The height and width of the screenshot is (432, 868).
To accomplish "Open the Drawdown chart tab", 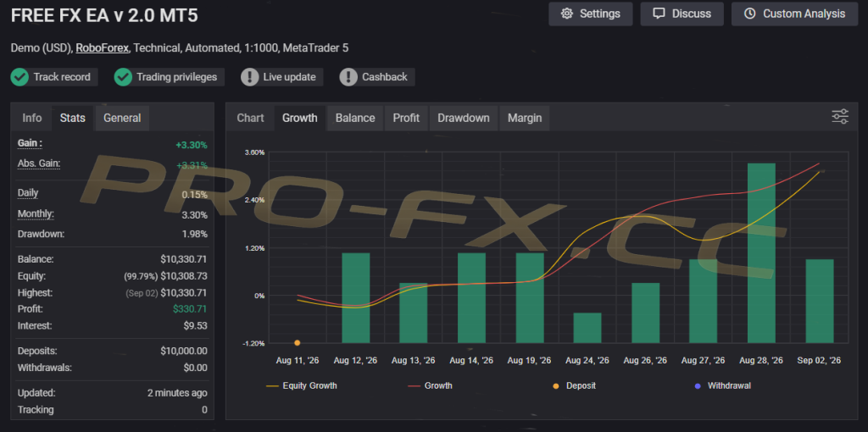I will point(464,118).
